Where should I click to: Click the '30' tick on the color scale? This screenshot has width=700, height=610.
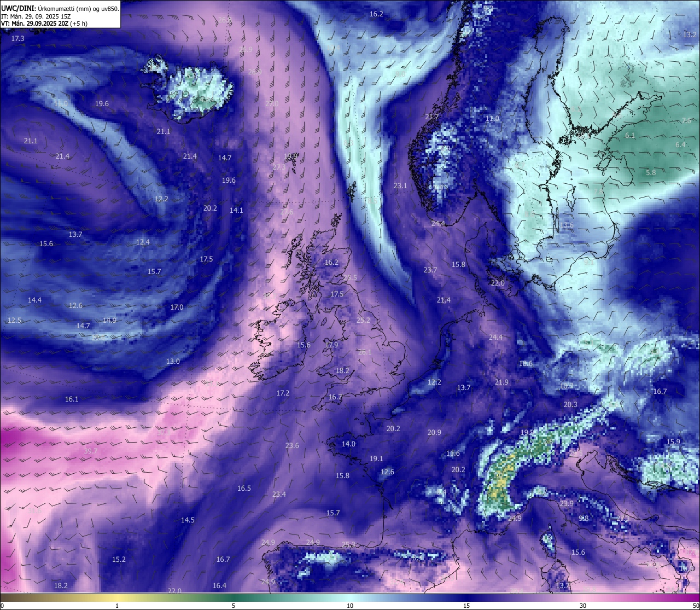[x=583, y=606]
